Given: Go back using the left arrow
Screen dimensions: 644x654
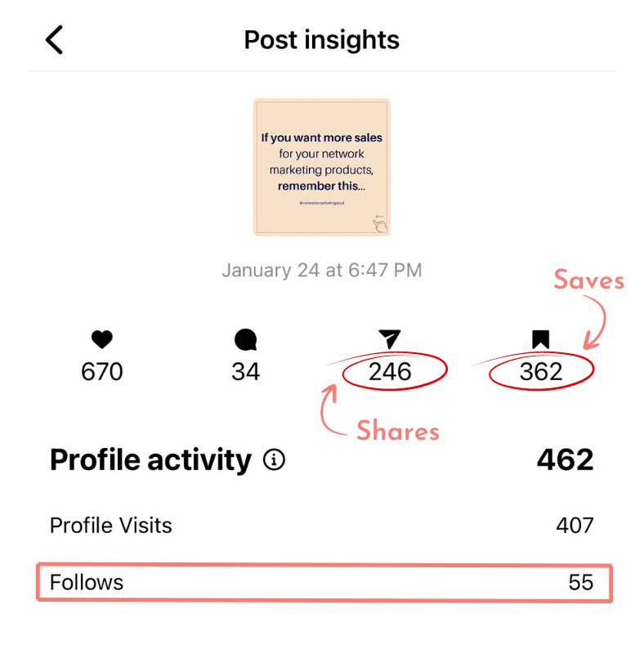Looking at the screenshot, I should [54, 40].
